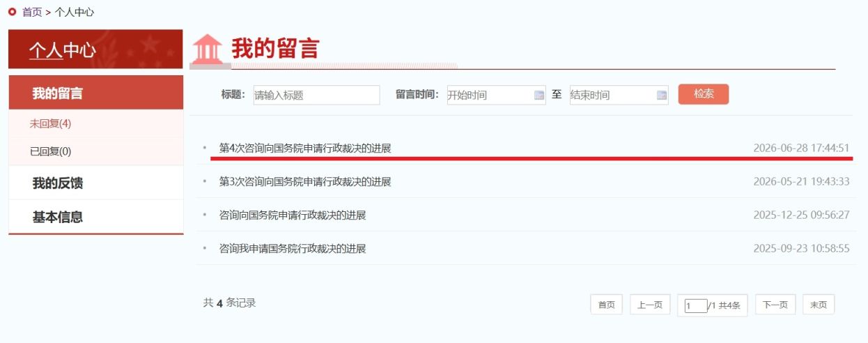This screenshot has height=343, width=868.
Task: Open the start time calendar picker icon
Action: click(x=539, y=96)
